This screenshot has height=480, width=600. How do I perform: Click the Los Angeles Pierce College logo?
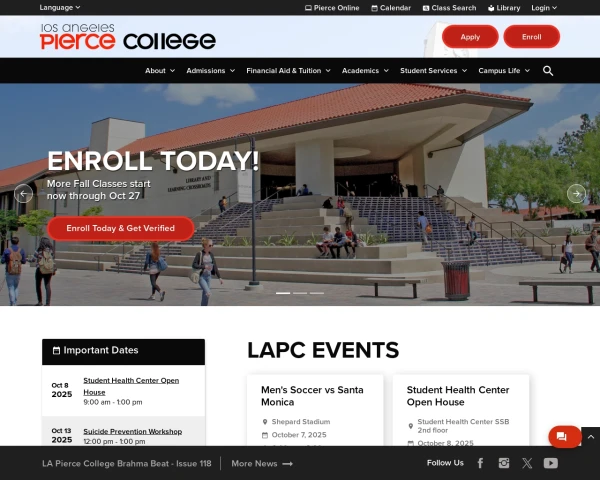(128, 37)
